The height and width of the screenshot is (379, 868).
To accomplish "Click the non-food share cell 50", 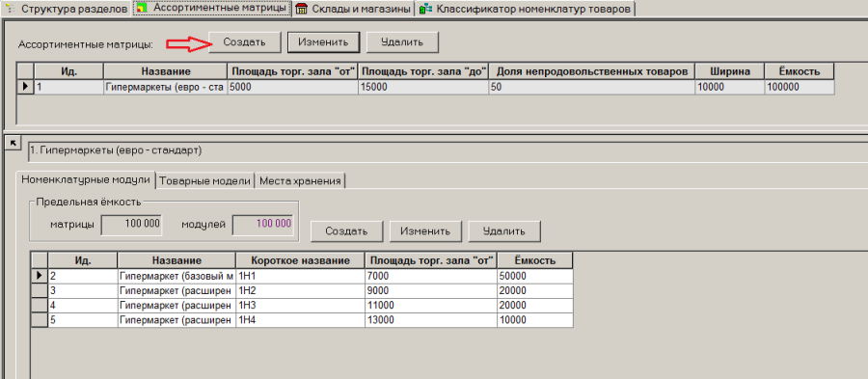I will (x=592, y=87).
